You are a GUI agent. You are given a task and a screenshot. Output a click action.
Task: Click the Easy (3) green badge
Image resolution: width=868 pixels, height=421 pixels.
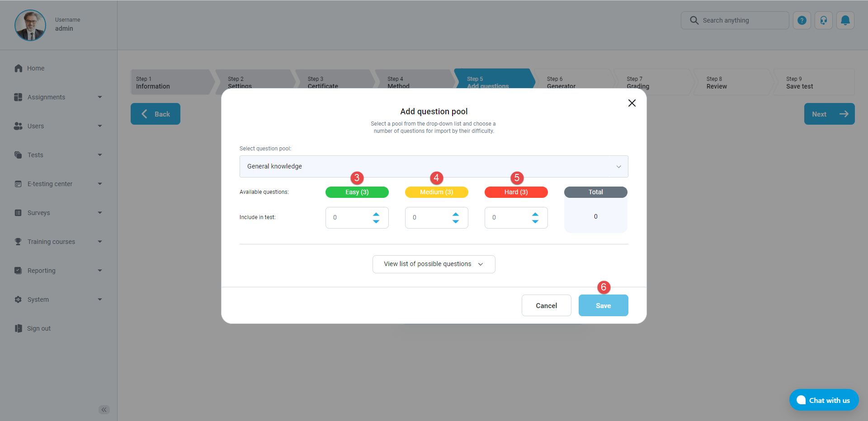point(357,192)
